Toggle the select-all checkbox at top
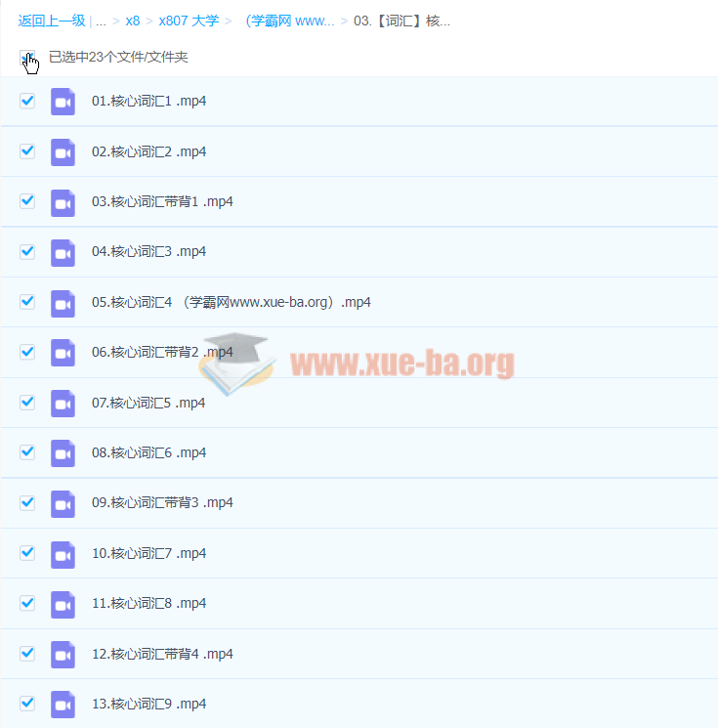This screenshot has height=728, width=718. pyautogui.click(x=26, y=58)
